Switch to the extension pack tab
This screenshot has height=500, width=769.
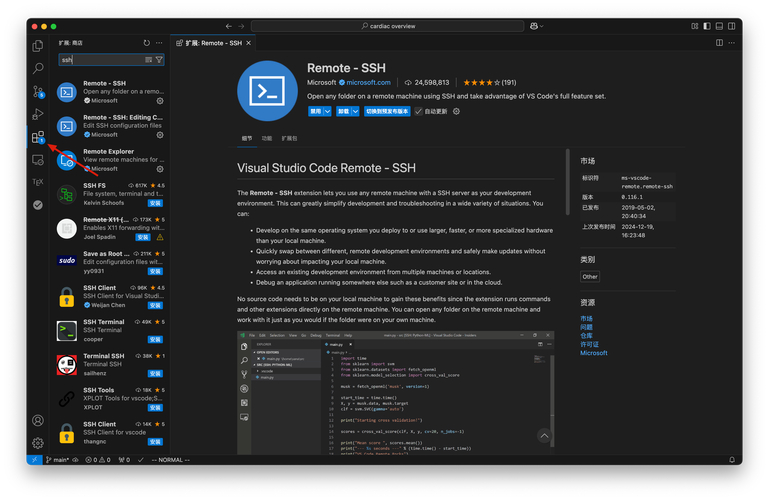tap(289, 139)
